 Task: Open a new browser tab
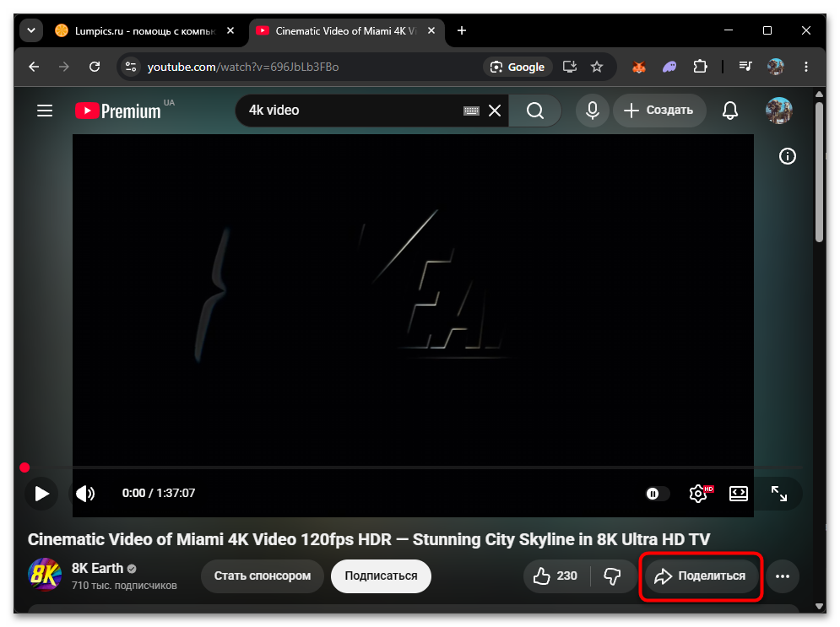click(461, 31)
